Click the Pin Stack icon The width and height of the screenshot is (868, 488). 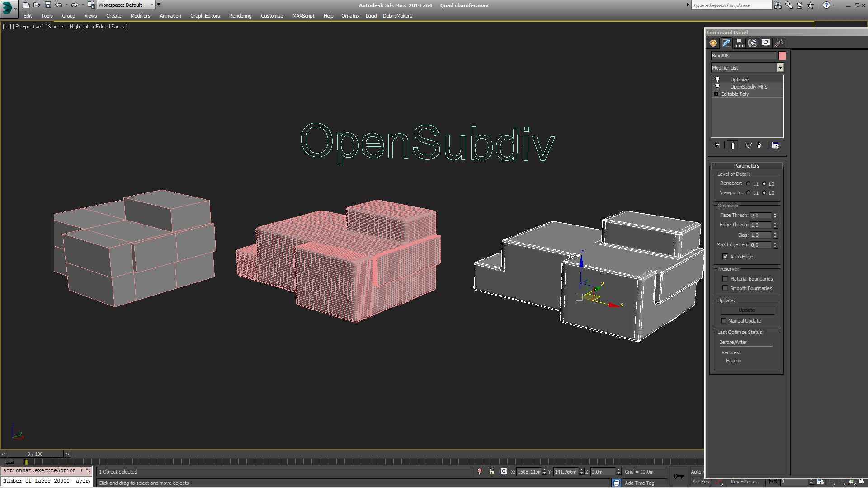(x=717, y=145)
